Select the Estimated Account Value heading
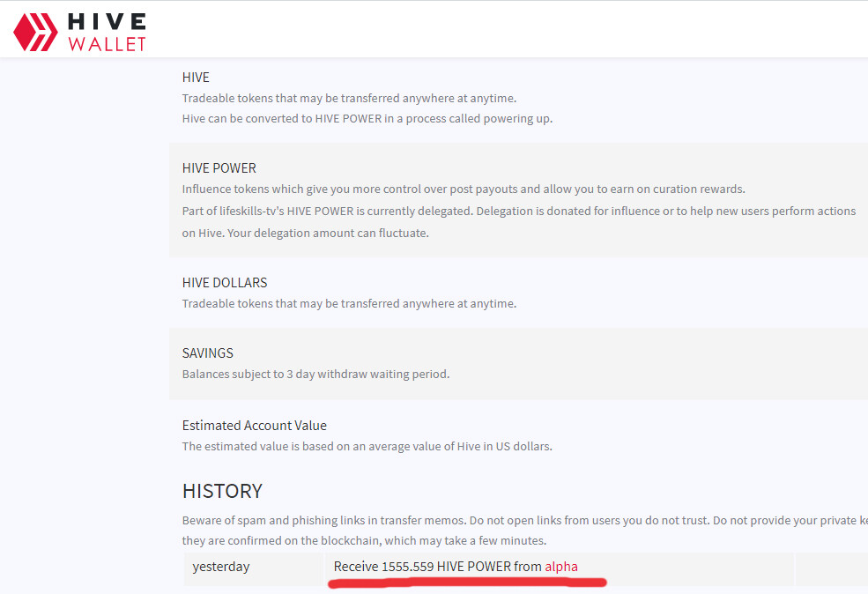The width and height of the screenshot is (868, 594). click(x=254, y=425)
